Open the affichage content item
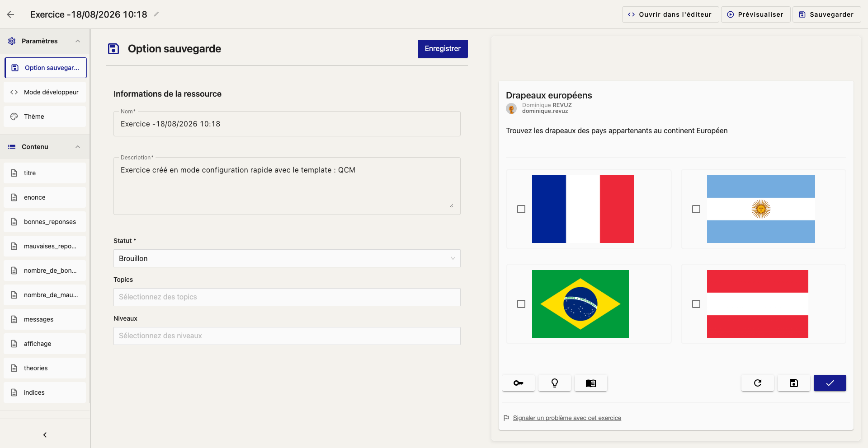This screenshot has height=448, width=868. (45, 344)
